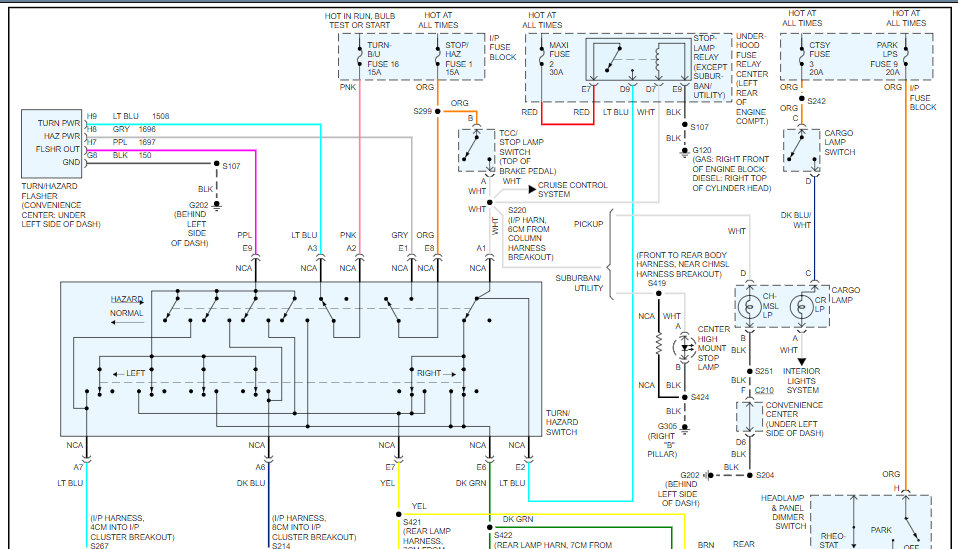Image resolution: width=958 pixels, height=549 pixels.
Task: Click the PARK LPS FUSE 9 label
Action: (885, 59)
